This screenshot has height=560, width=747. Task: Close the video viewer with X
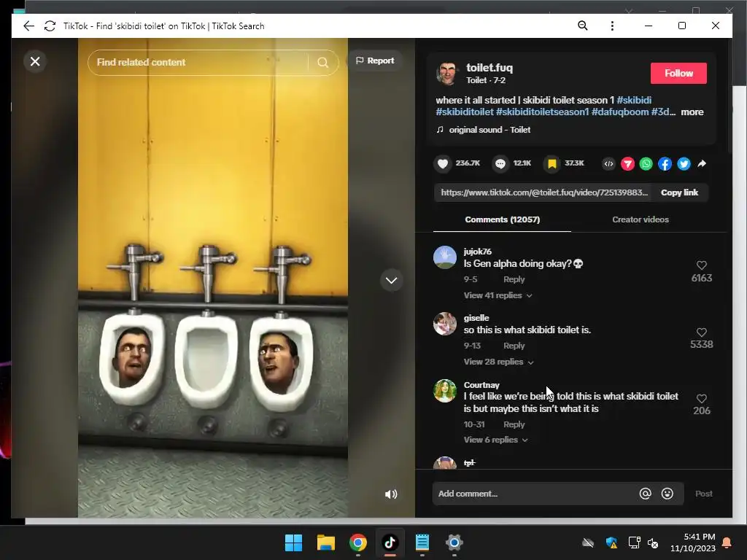pyautogui.click(x=35, y=61)
